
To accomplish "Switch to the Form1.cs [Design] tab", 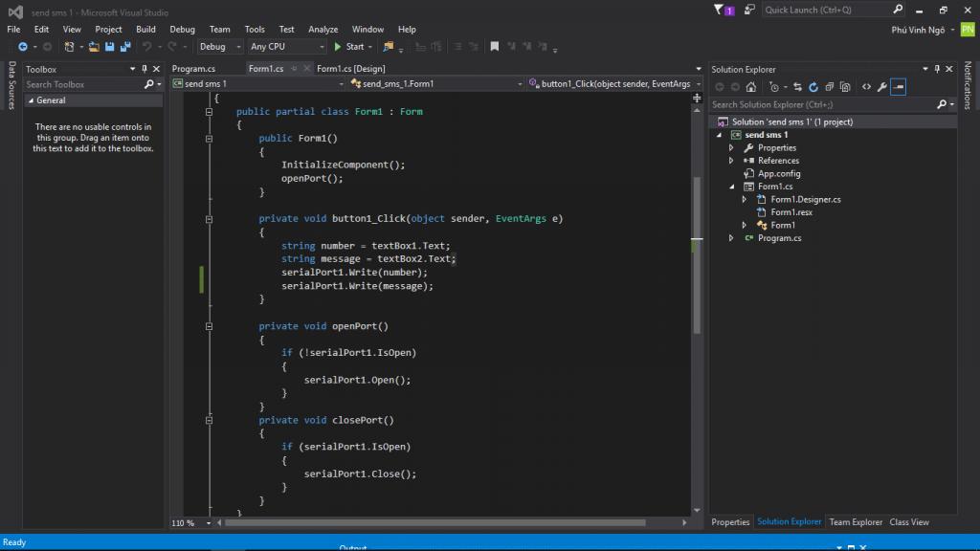I will point(350,69).
